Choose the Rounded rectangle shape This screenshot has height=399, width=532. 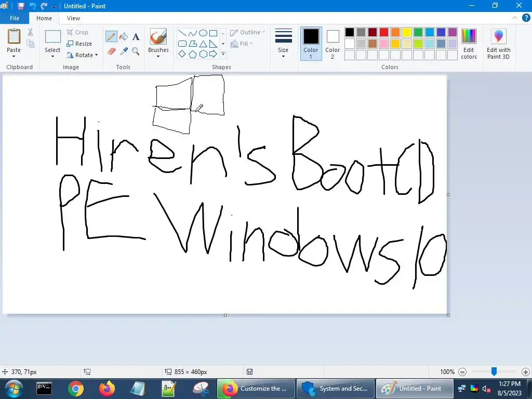click(x=182, y=44)
